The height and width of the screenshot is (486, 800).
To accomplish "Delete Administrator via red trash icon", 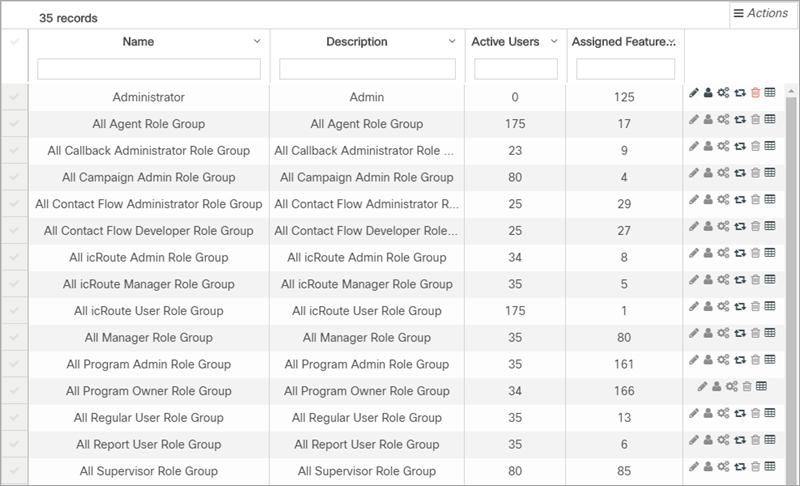I will point(756,93).
